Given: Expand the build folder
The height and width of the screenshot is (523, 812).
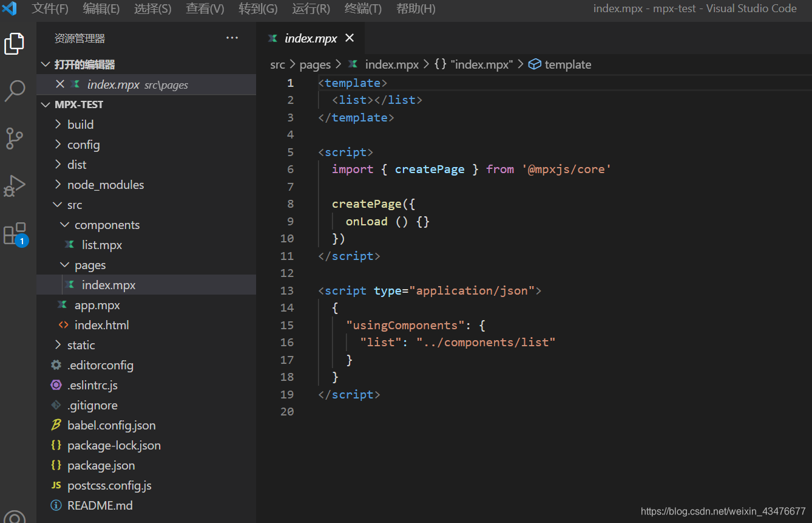Looking at the screenshot, I should (58, 125).
